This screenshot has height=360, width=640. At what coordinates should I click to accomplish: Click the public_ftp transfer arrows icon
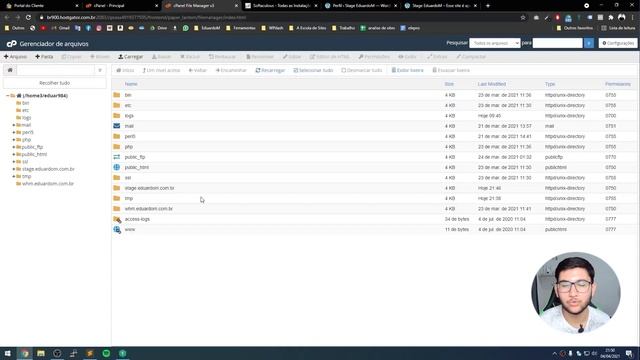tap(117, 157)
